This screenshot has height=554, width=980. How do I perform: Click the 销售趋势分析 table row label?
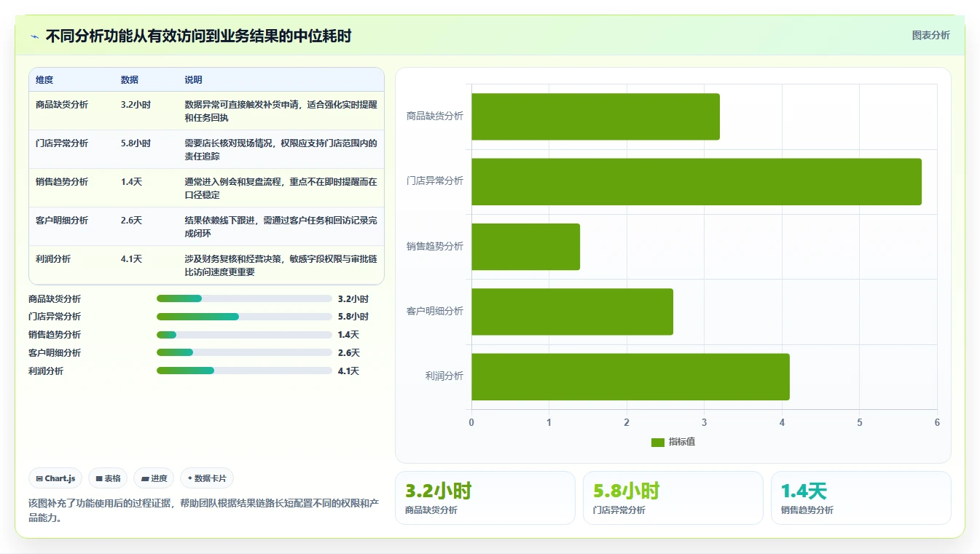click(x=62, y=182)
